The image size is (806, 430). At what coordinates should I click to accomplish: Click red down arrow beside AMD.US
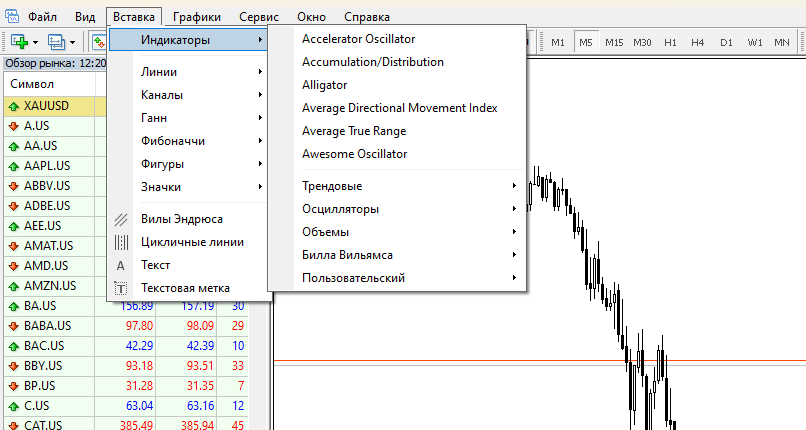coord(14,267)
